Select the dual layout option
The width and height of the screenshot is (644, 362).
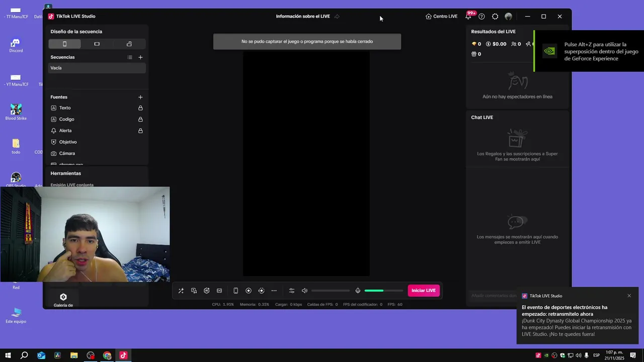point(129,44)
